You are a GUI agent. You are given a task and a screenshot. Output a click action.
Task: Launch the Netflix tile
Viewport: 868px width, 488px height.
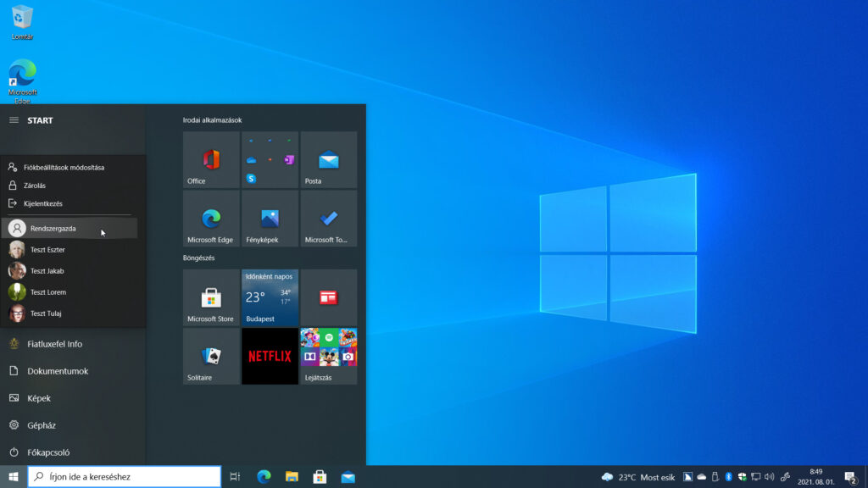(270, 357)
